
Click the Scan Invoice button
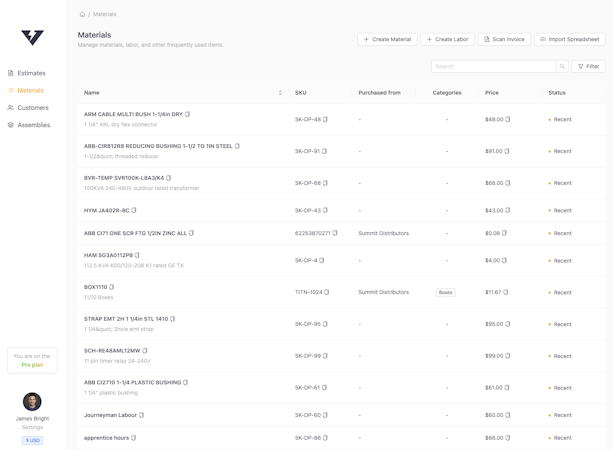pyautogui.click(x=504, y=39)
